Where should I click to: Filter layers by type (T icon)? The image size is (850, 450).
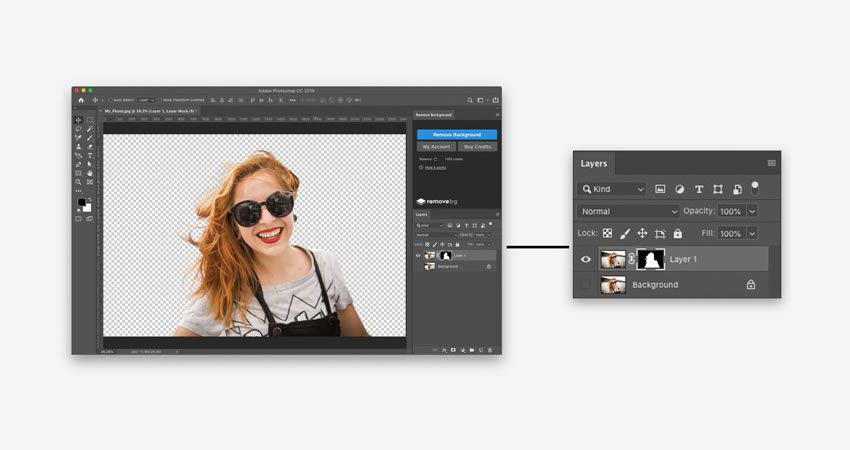(x=698, y=189)
